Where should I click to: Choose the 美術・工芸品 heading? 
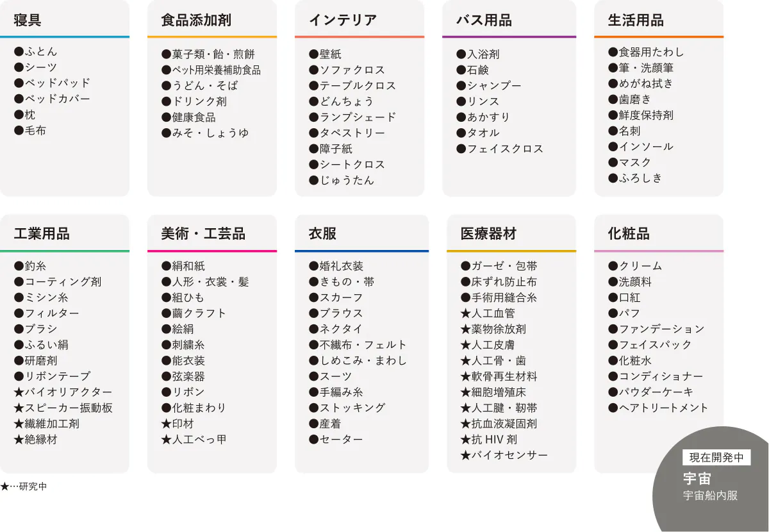(203, 233)
